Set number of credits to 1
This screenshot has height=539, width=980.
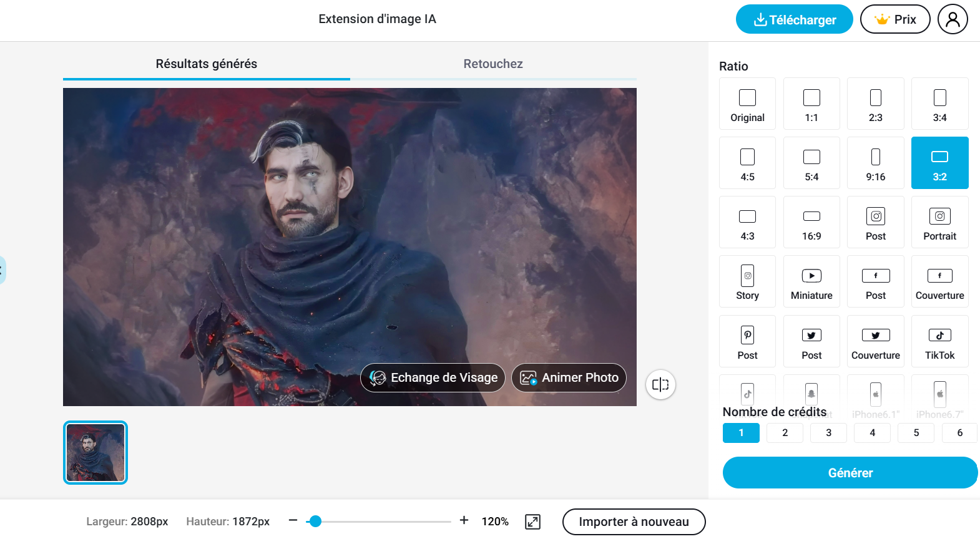click(x=741, y=433)
